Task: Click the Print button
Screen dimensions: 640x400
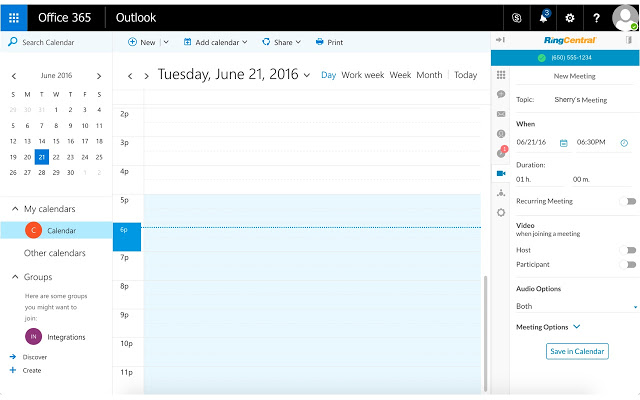Action: click(329, 42)
